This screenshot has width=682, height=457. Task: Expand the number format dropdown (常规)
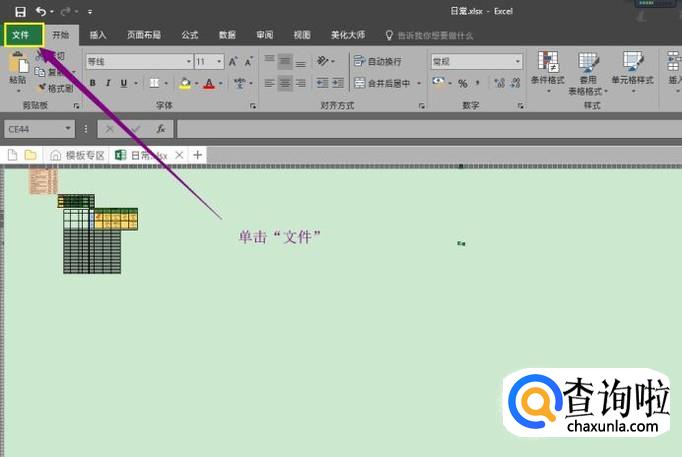475,61
